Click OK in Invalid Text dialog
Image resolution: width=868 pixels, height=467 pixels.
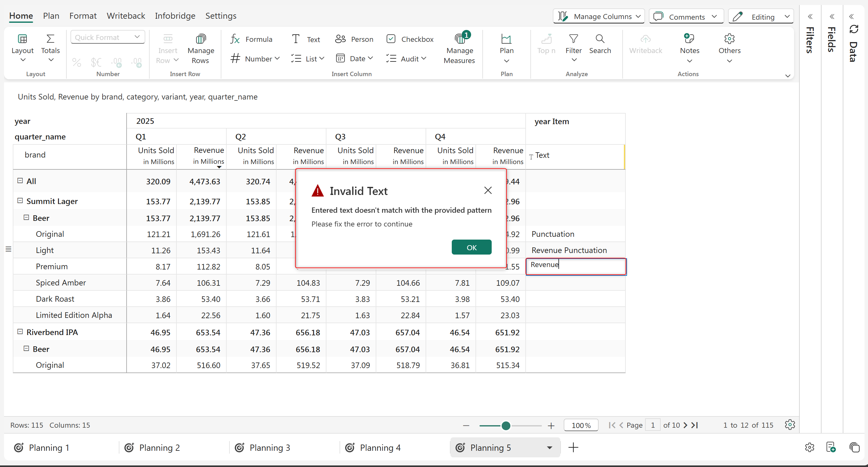coord(471,247)
